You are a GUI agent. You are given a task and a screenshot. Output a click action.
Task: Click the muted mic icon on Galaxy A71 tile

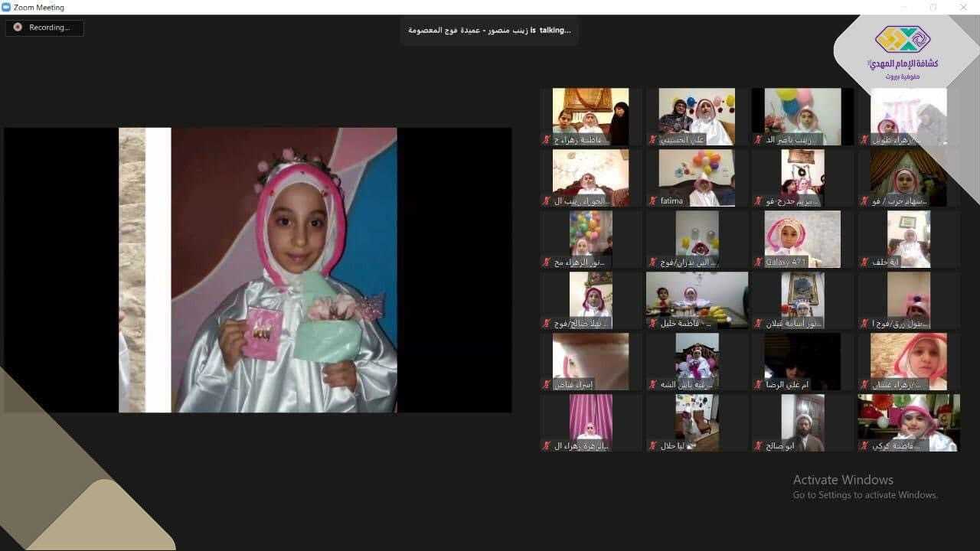pyautogui.click(x=758, y=262)
